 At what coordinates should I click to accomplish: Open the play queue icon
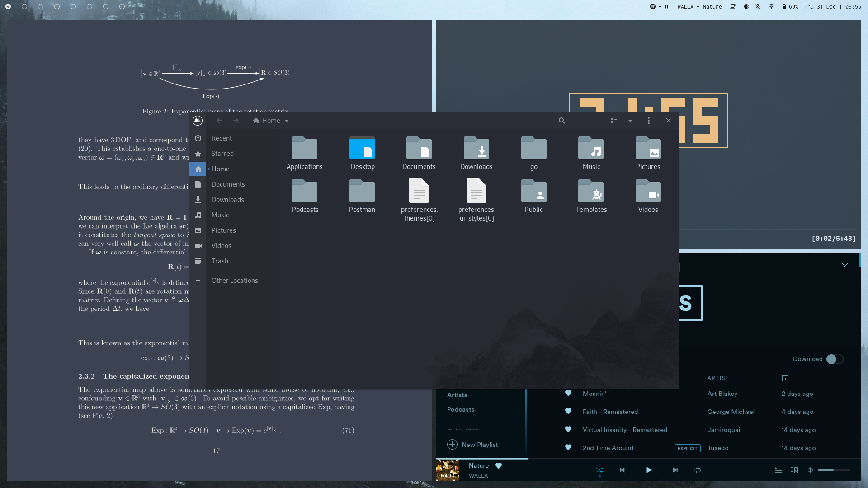778,470
